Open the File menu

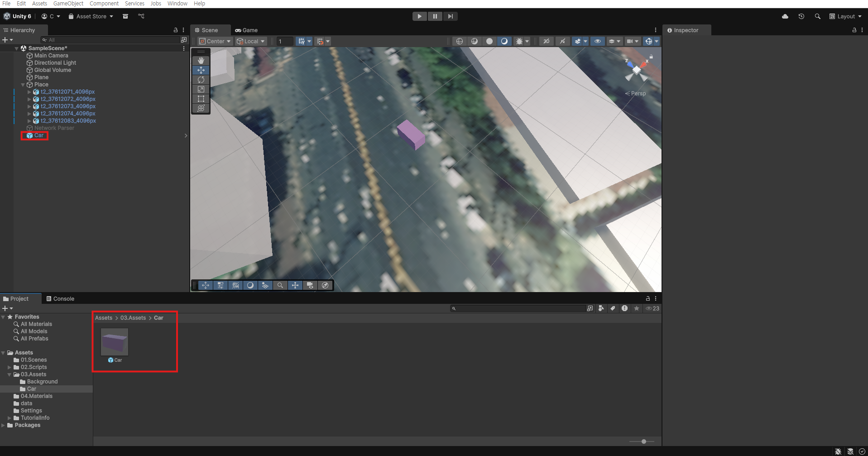pyautogui.click(x=6, y=4)
